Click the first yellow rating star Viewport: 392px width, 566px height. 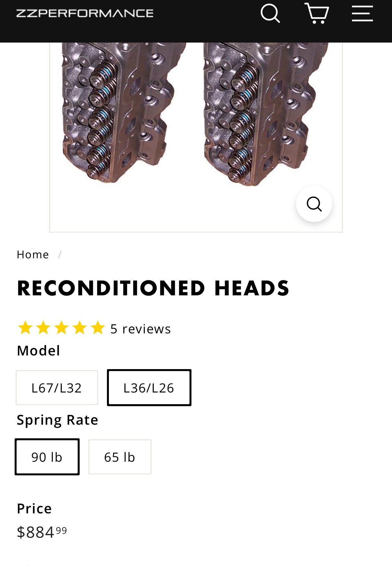click(x=25, y=328)
